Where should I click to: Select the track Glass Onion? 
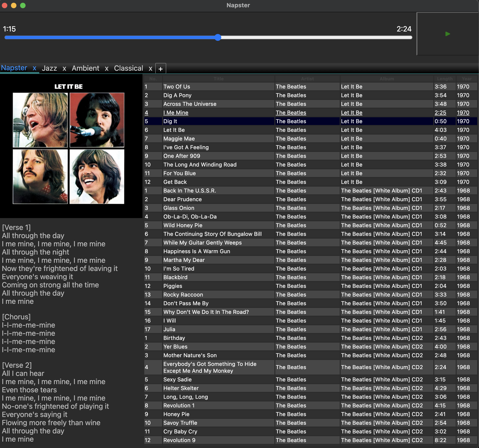310,208
